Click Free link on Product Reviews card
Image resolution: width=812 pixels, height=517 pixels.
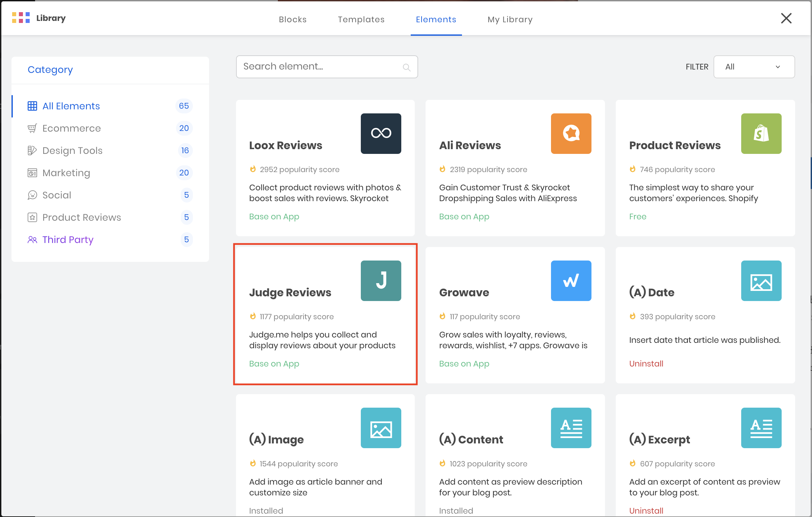[638, 216]
